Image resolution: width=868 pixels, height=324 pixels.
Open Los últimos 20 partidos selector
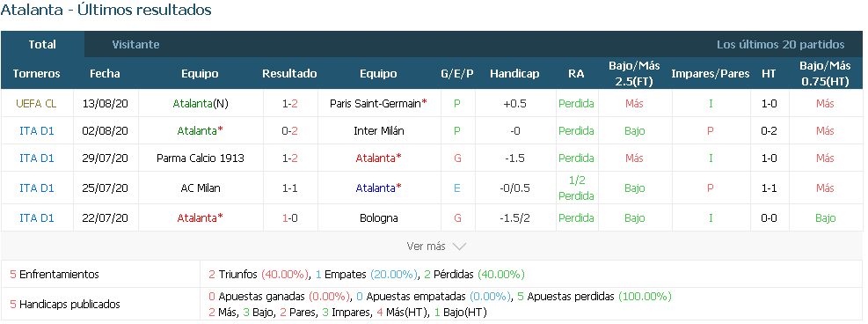781,44
